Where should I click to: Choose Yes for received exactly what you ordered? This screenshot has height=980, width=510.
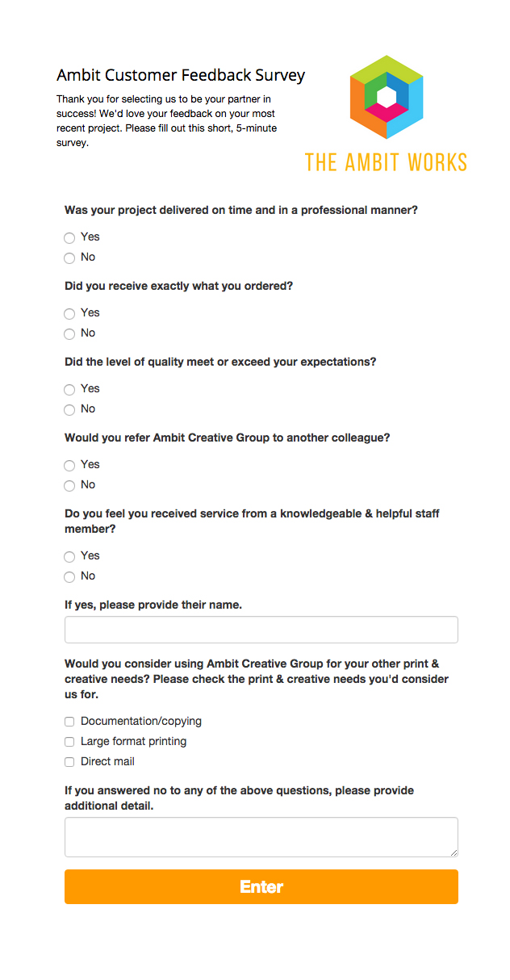click(69, 313)
